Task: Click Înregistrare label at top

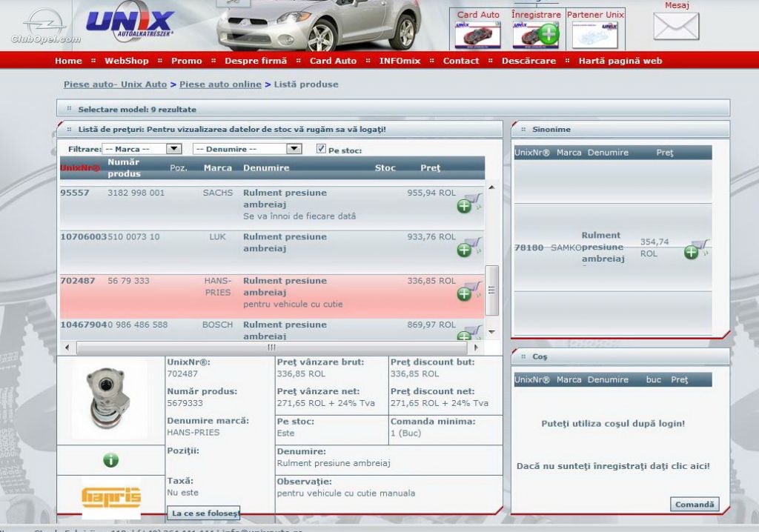Action: click(x=536, y=15)
